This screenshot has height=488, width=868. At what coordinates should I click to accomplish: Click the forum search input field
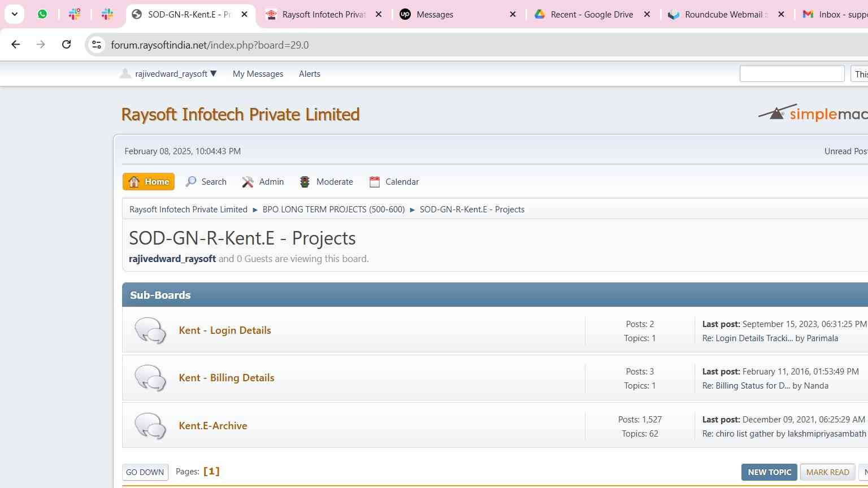[792, 73]
